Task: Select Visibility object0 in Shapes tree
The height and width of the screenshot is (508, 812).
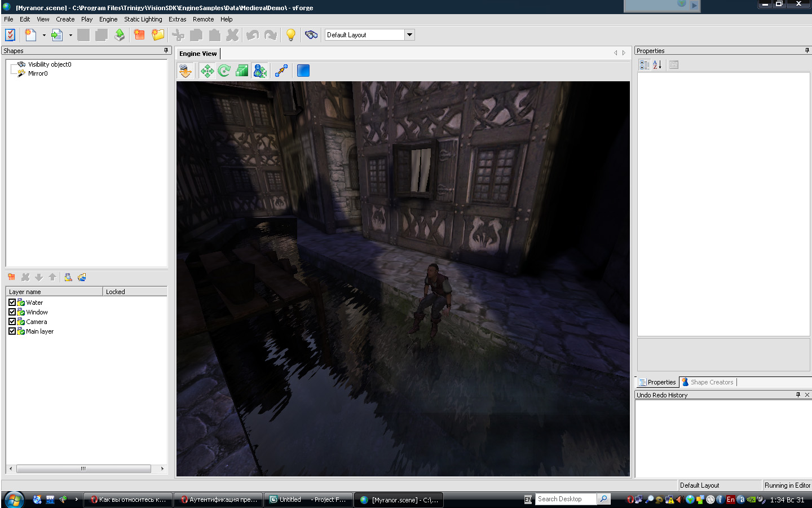Action: (x=50, y=64)
